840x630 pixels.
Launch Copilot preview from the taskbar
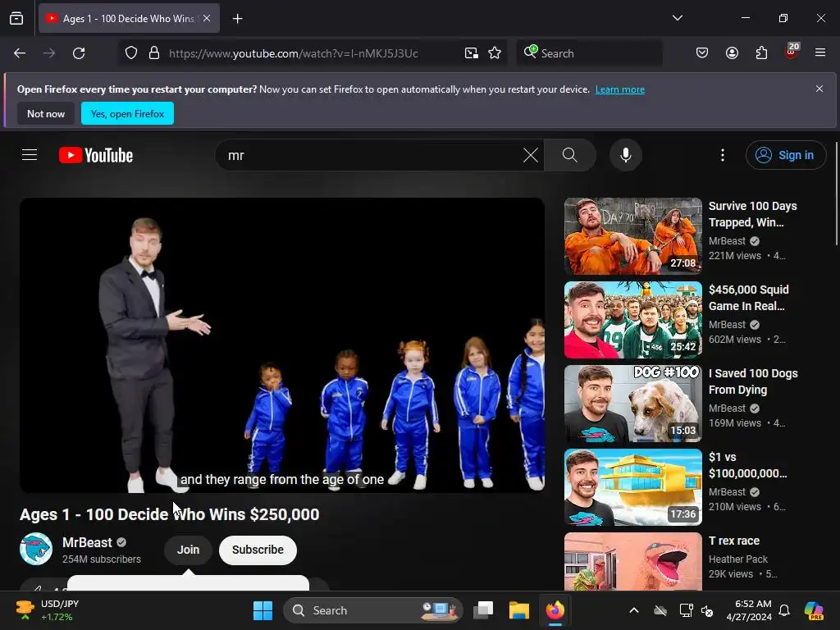tap(813, 610)
